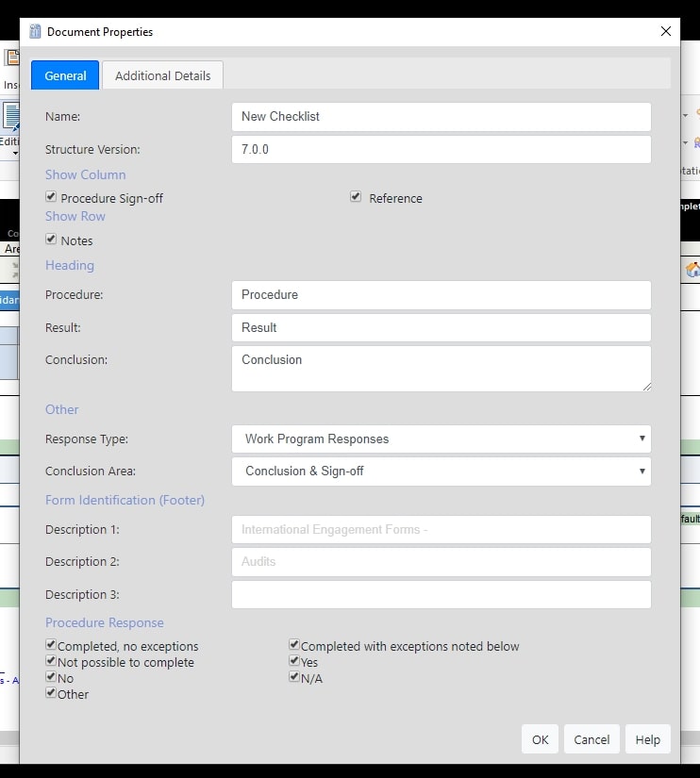
Task: Open Help for document properties
Action: coord(647,739)
